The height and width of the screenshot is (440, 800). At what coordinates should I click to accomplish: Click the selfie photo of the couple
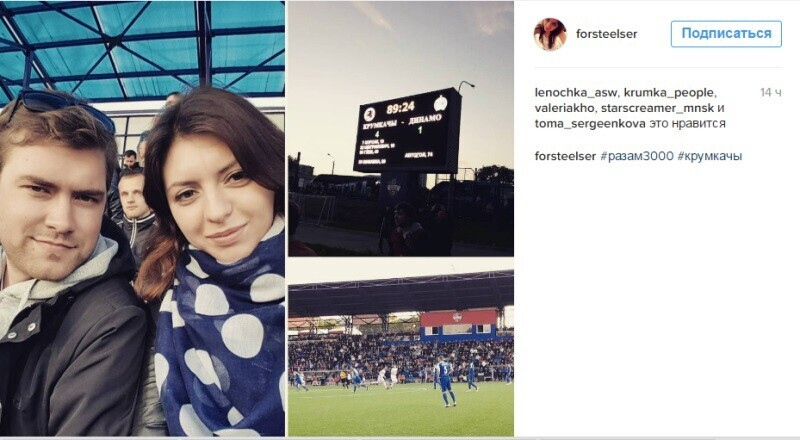coord(142,218)
